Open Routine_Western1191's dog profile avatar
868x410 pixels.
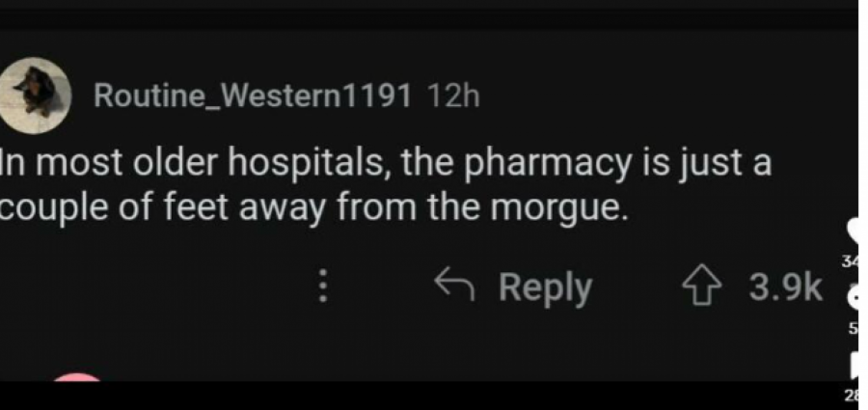[x=36, y=96]
